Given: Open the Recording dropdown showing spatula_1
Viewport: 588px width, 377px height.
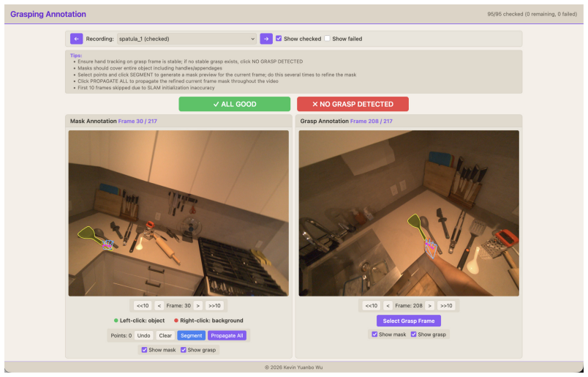Looking at the screenshot, I should pos(186,39).
